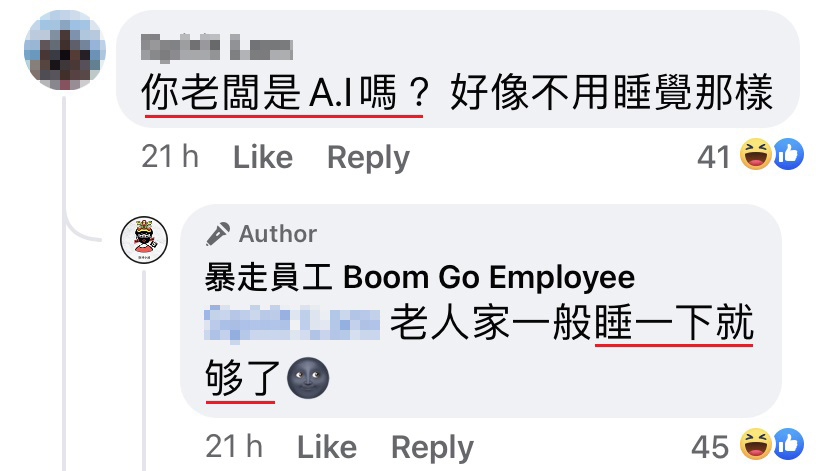Viewport: 828px width, 471px height.
Task: Open the pixelated commenter profile picture
Action: [x=65, y=50]
